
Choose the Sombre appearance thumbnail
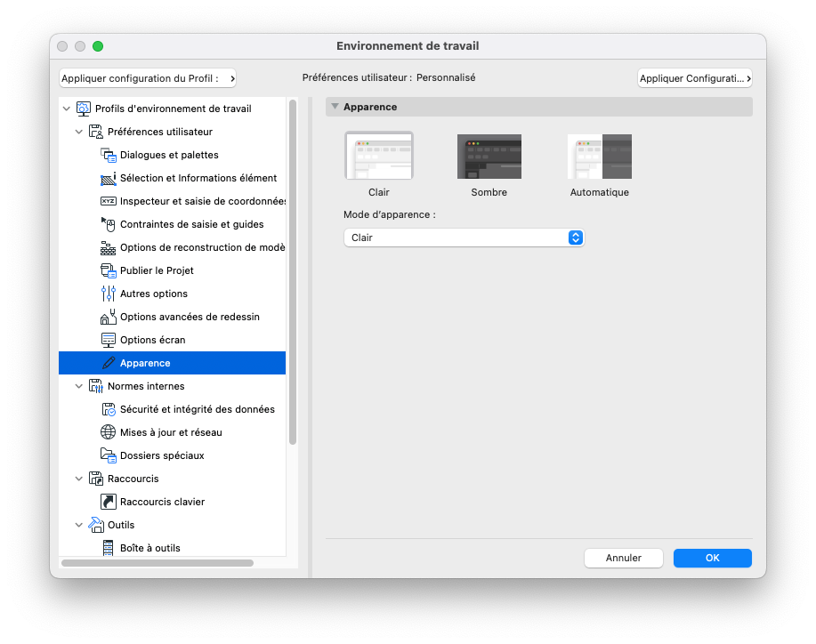point(489,157)
